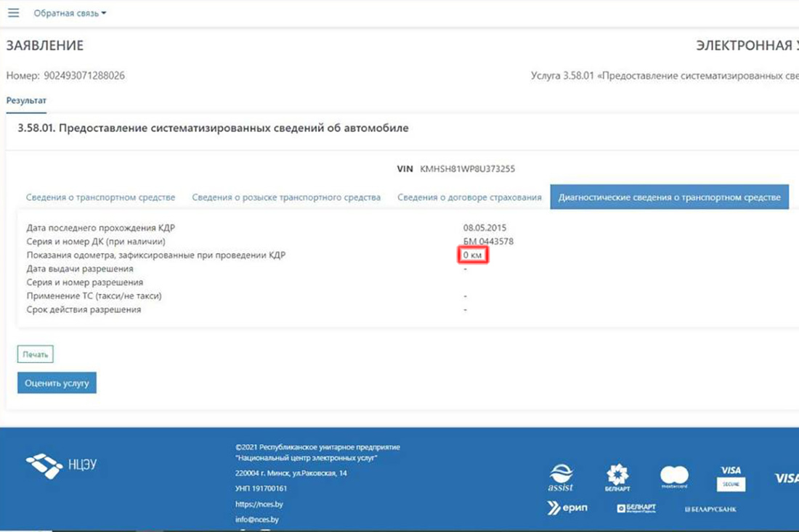Open Сведения о транспортном средстве tab

[x=100, y=197]
